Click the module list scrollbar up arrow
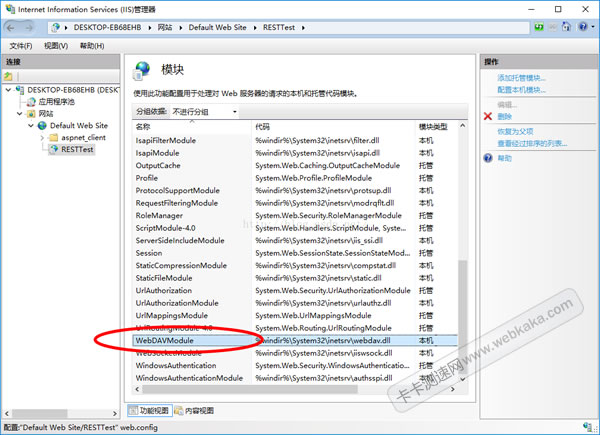600x435 pixels. coord(463,127)
